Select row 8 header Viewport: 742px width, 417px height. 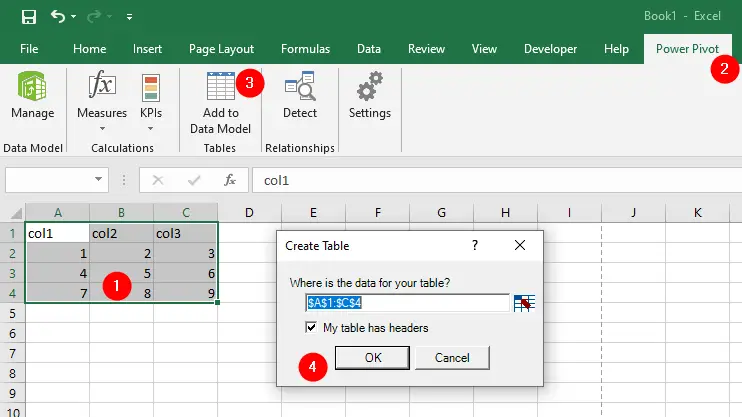click(12, 373)
